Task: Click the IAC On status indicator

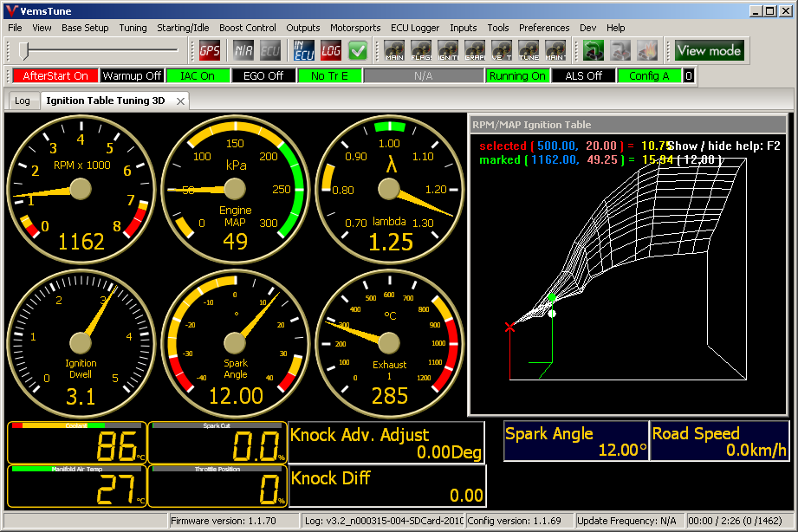Action: 198,76
